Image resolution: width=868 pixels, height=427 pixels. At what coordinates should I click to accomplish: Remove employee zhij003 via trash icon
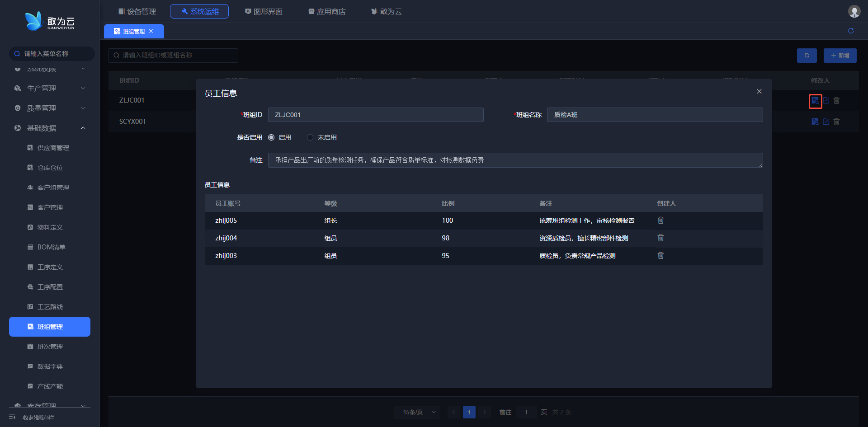click(660, 256)
